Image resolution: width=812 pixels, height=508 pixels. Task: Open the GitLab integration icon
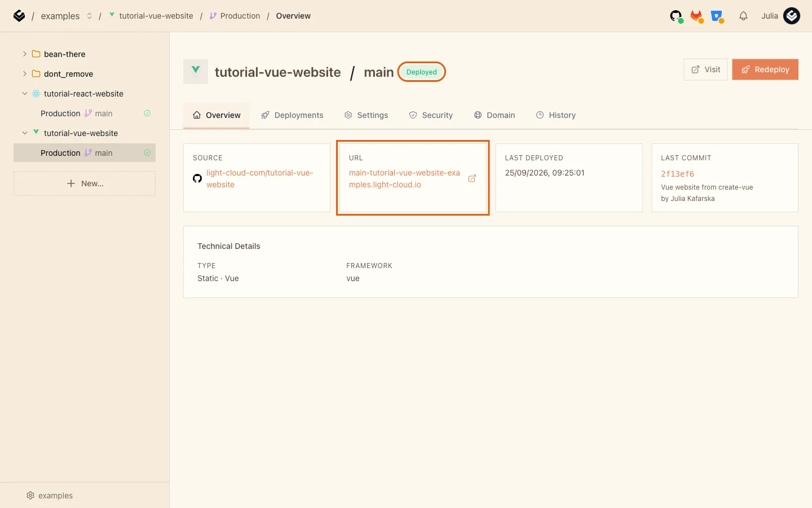[697, 16]
